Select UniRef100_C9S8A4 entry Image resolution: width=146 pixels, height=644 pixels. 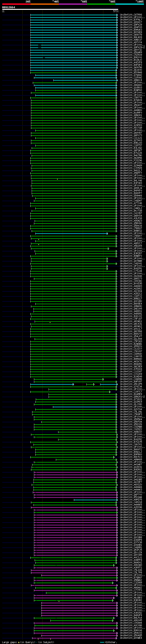pos(131,623)
